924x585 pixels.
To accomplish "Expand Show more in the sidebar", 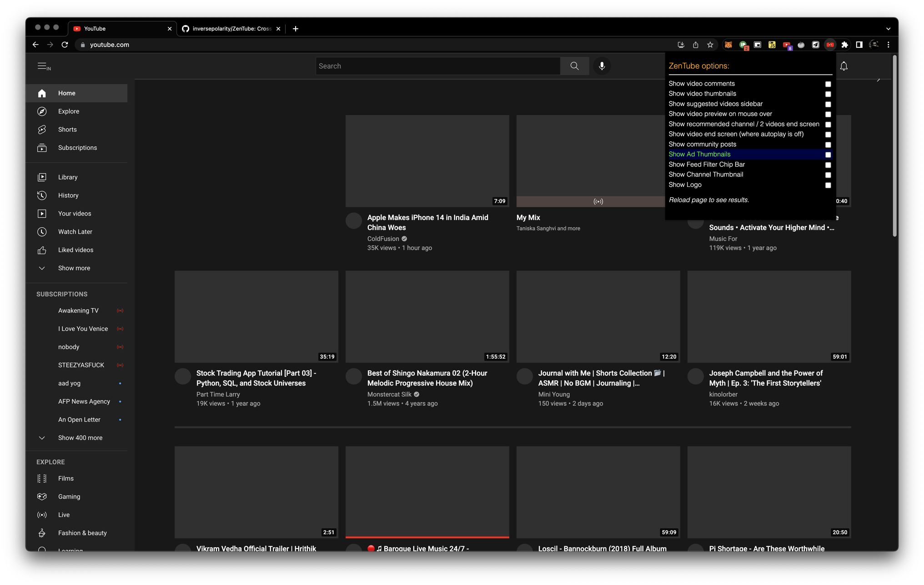I will (74, 268).
